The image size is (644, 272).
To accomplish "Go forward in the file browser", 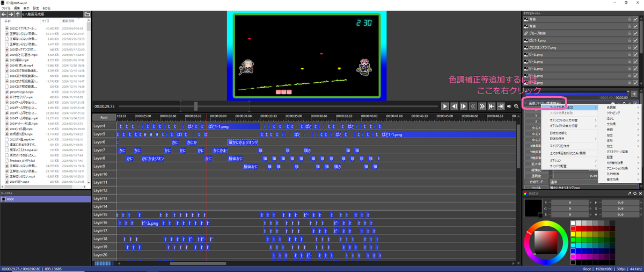I will pyautogui.click(x=11, y=14).
